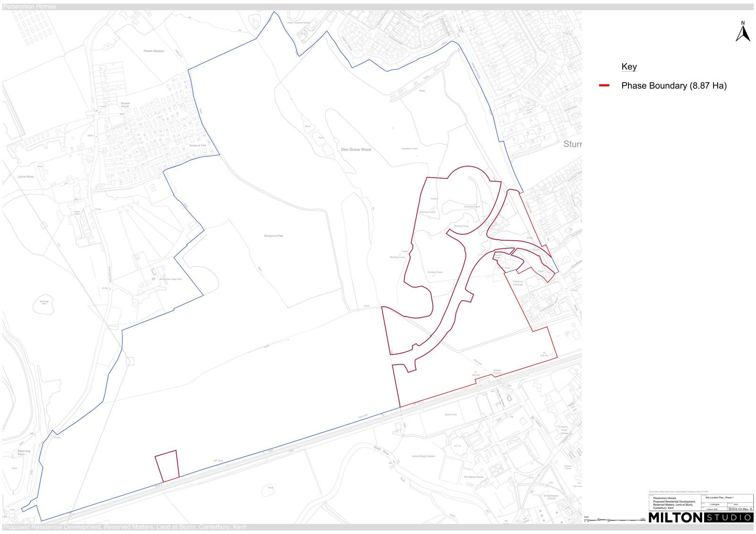Image resolution: width=756 pixels, height=534 pixels.
Task: Click the "Lynne Wood" map label
Action: tap(26, 177)
